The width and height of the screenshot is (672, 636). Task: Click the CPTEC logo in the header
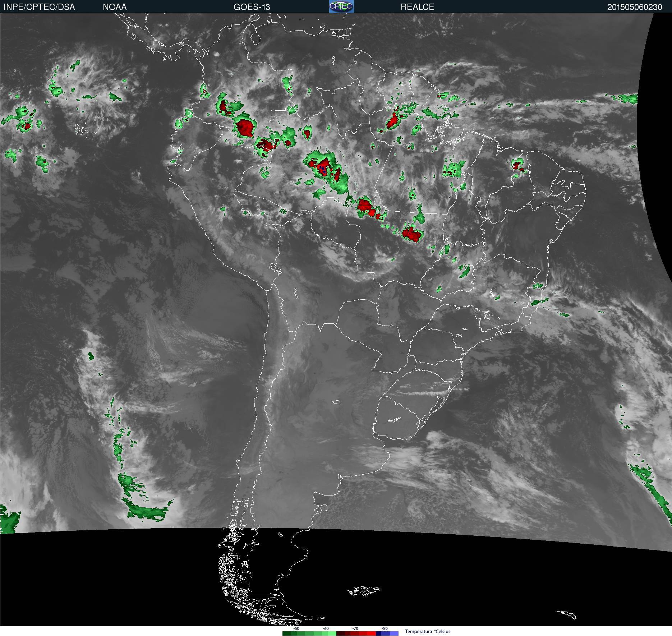(341, 6)
